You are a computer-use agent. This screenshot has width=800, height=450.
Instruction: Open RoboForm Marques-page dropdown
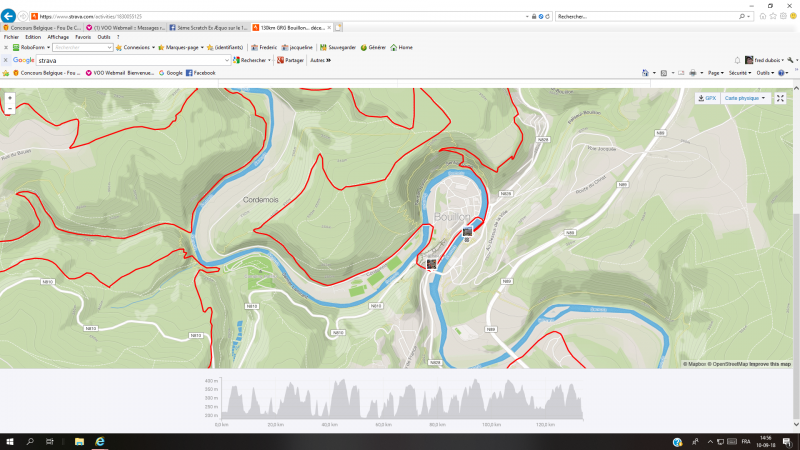[x=181, y=47]
